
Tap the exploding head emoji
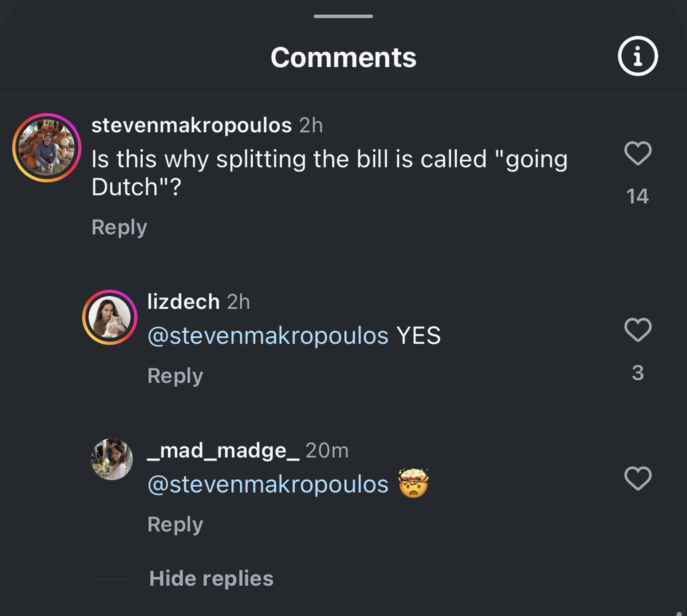(413, 483)
